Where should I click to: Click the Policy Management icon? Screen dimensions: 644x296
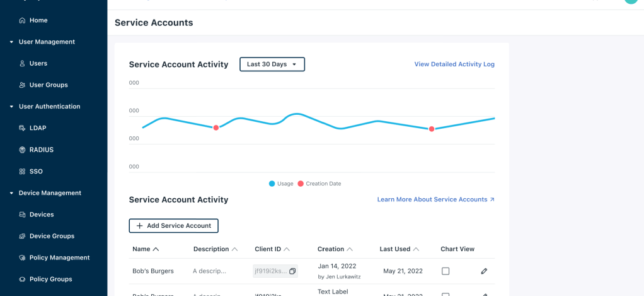tap(23, 258)
